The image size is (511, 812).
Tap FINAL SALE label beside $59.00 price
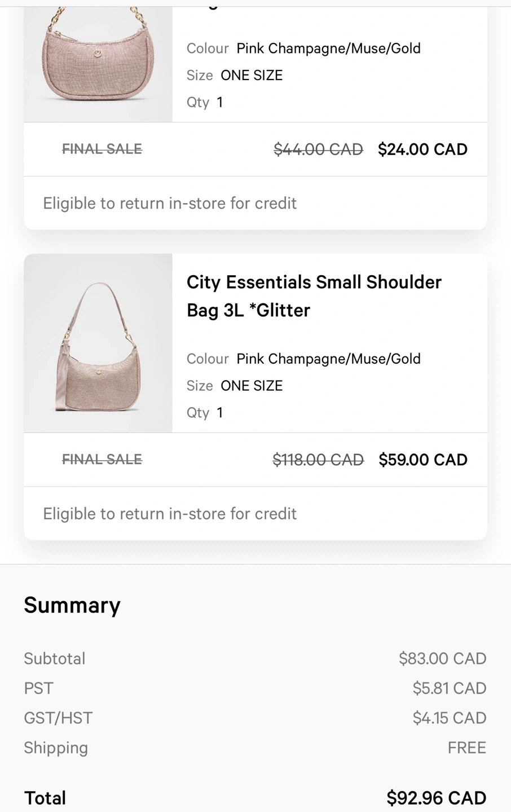pyautogui.click(x=102, y=460)
